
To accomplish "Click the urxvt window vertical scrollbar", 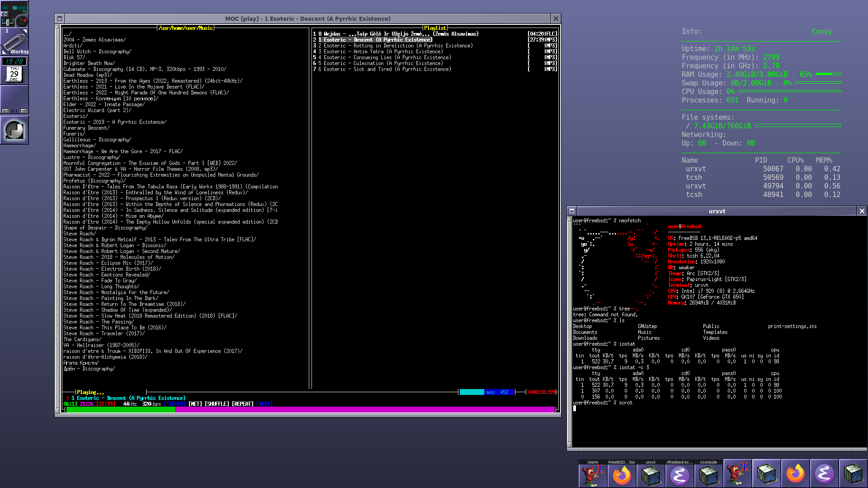I will tap(570, 332).
